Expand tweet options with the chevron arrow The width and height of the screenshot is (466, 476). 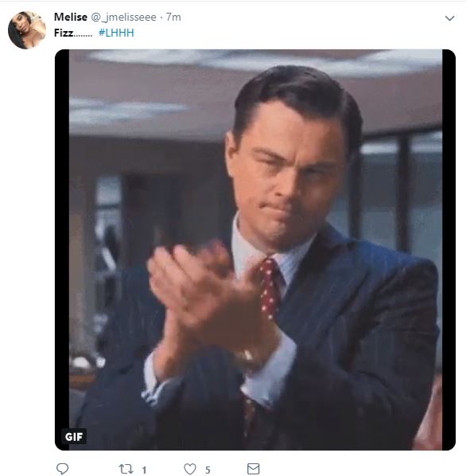pyautogui.click(x=449, y=18)
